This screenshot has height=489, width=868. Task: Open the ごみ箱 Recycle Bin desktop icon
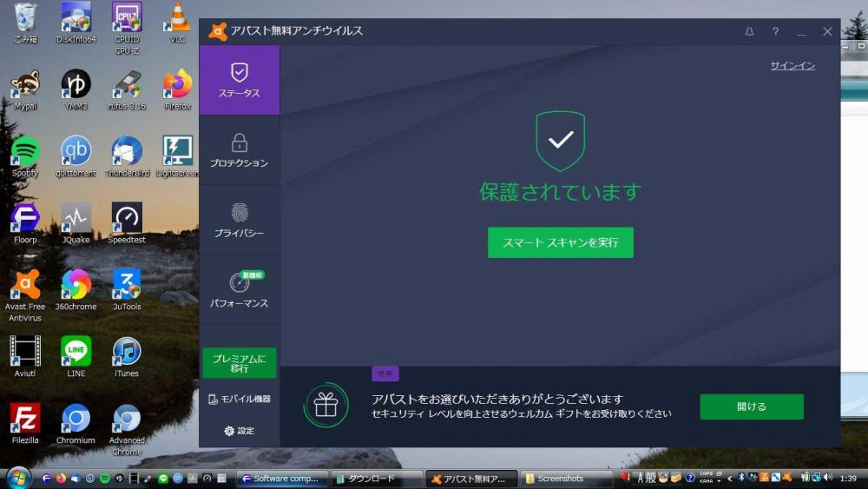pyautogui.click(x=25, y=23)
